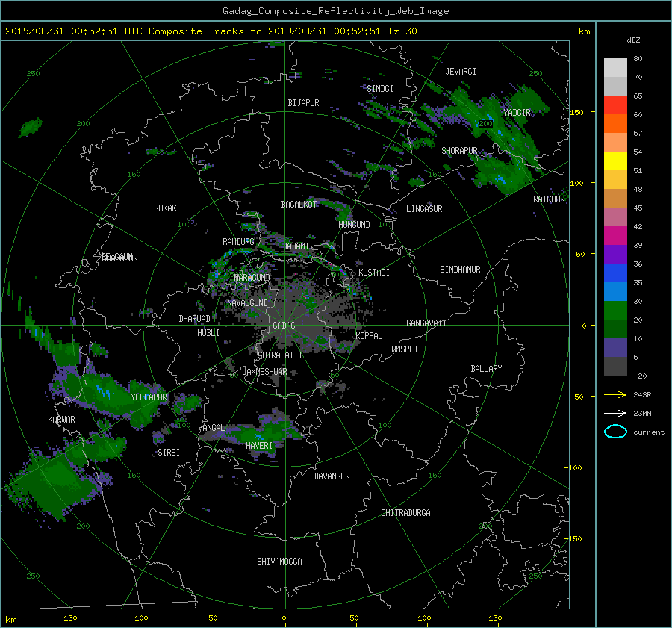Click the HUNGUND city label

[354, 225]
